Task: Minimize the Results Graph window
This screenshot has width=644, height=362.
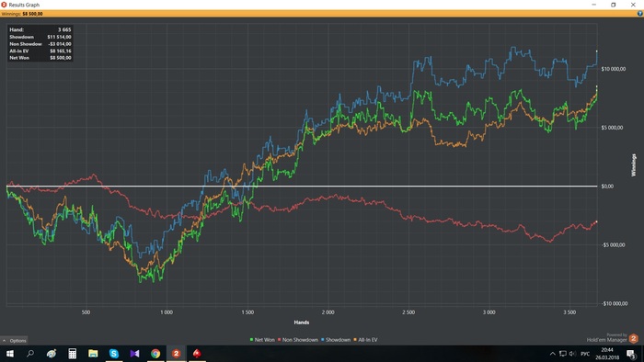Action: pos(594,5)
